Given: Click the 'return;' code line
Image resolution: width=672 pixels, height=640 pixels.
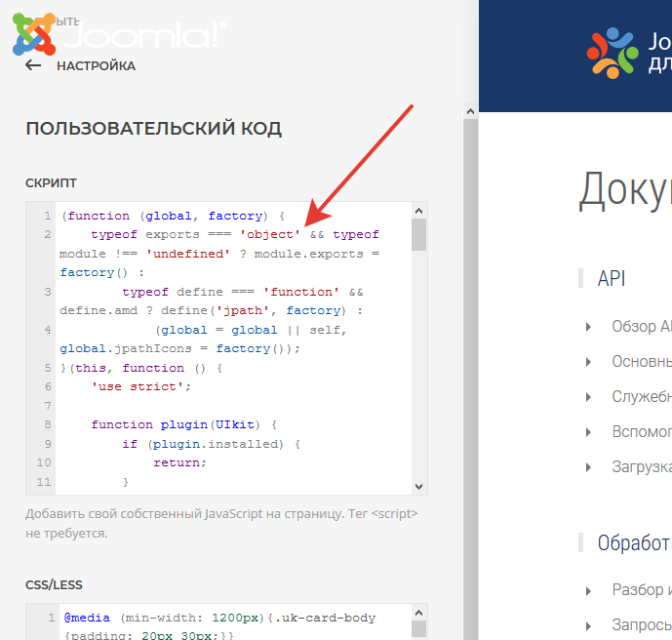Looking at the screenshot, I should tap(180, 463).
